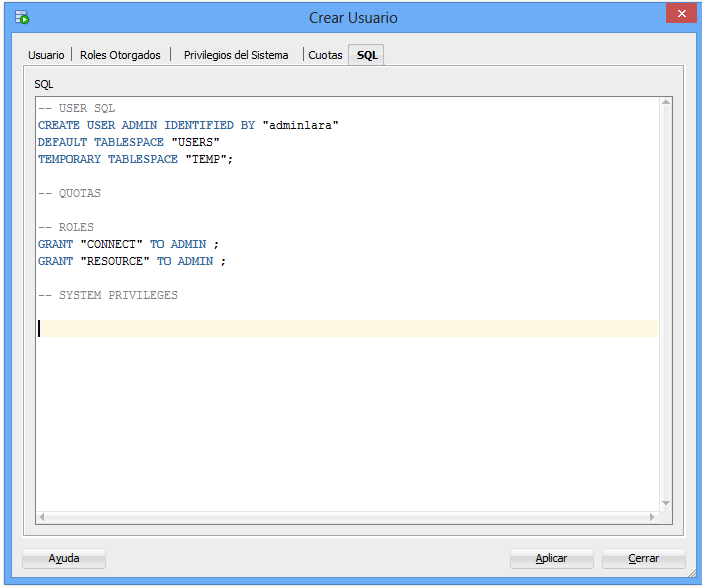702x587 pixels.
Task: Click the "CONNECT" role text
Action: tap(111, 244)
